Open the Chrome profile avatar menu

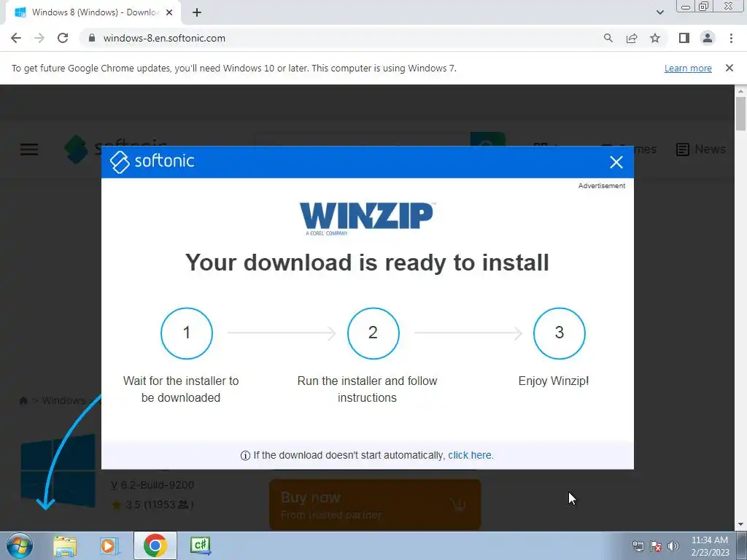(x=708, y=38)
